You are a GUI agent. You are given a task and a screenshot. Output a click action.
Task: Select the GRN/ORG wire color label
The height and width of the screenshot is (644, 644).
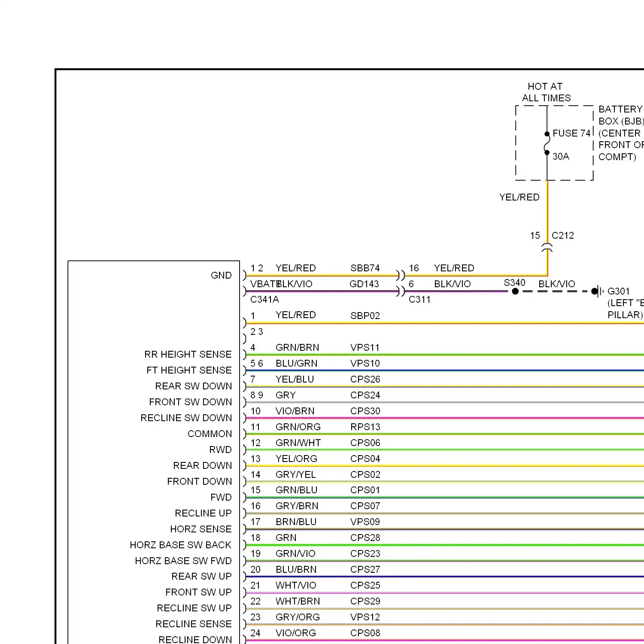pos(298,427)
